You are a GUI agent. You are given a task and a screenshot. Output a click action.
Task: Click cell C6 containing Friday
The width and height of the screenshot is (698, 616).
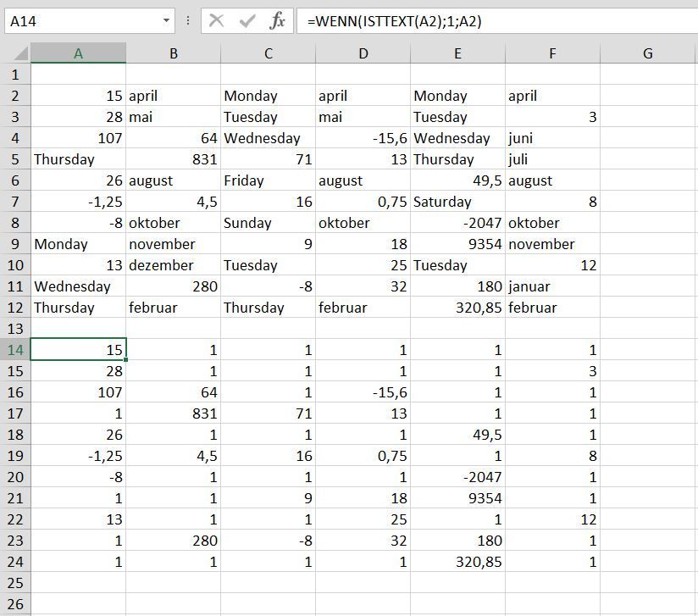point(268,180)
